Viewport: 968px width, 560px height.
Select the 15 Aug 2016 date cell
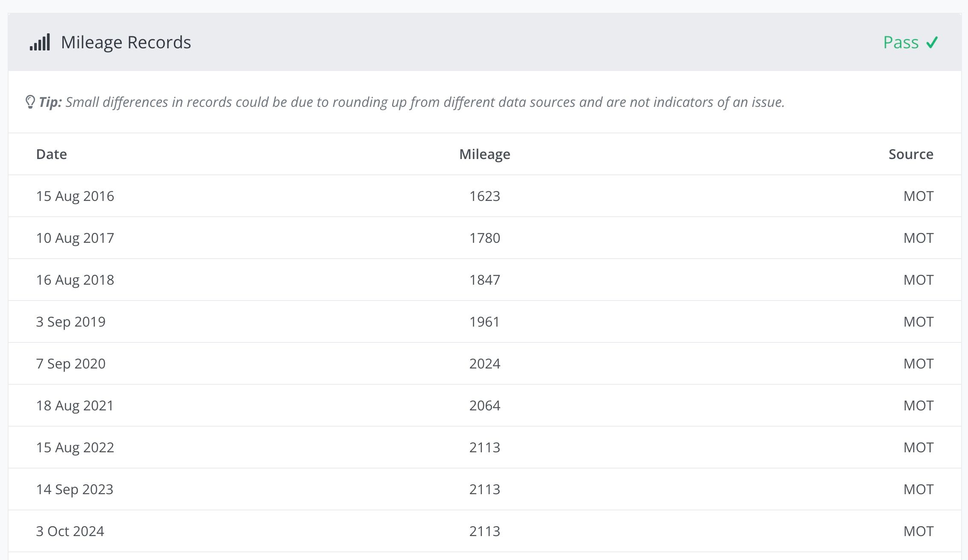pos(75,196)
